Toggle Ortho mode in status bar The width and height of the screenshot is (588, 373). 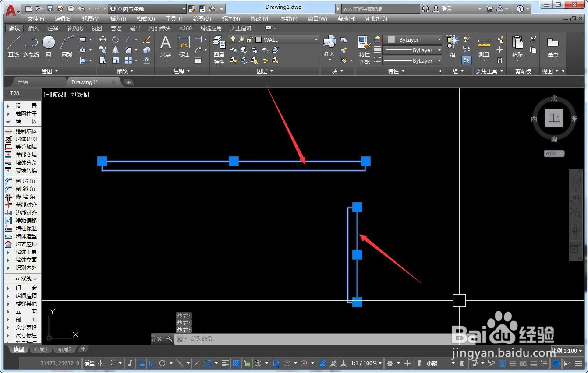click(152, 363)
